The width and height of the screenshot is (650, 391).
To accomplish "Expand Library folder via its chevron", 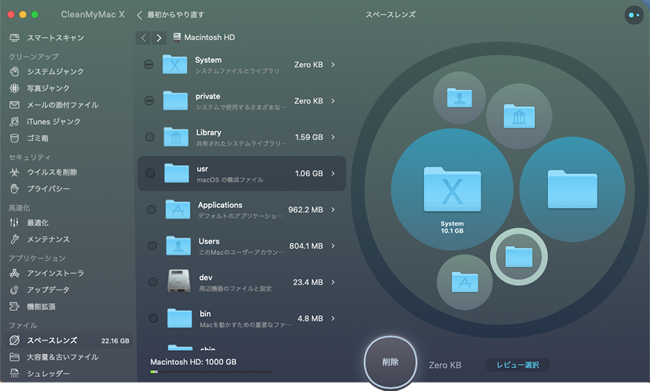I will point(333,137).
